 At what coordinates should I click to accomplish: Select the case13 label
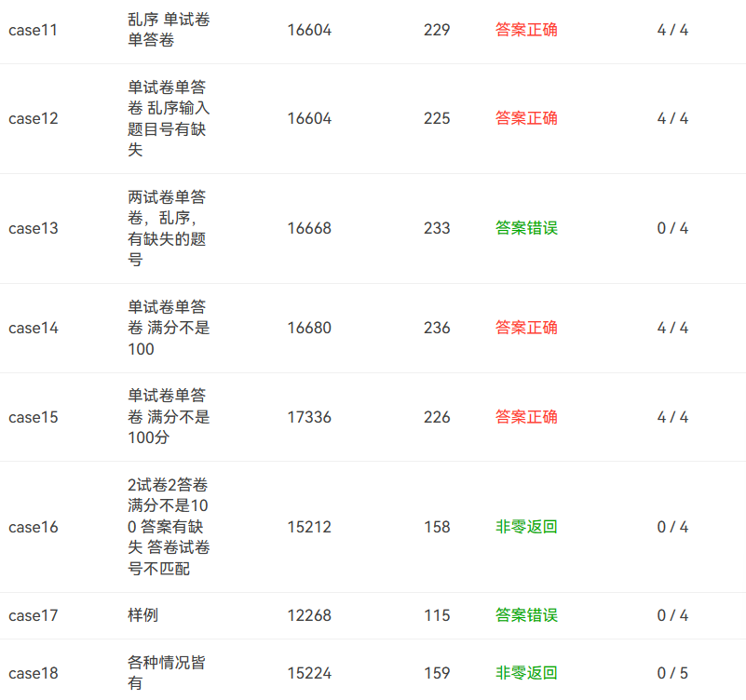(34, 228)
